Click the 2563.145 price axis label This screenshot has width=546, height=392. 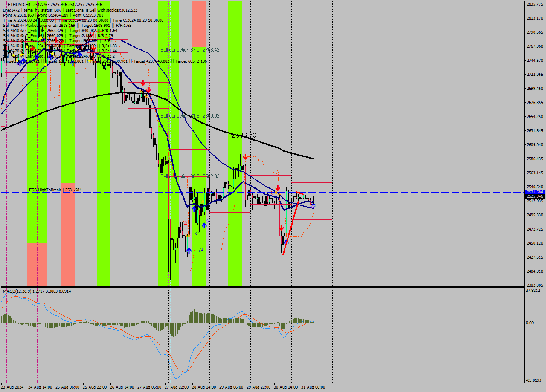(x=535, y=173)
